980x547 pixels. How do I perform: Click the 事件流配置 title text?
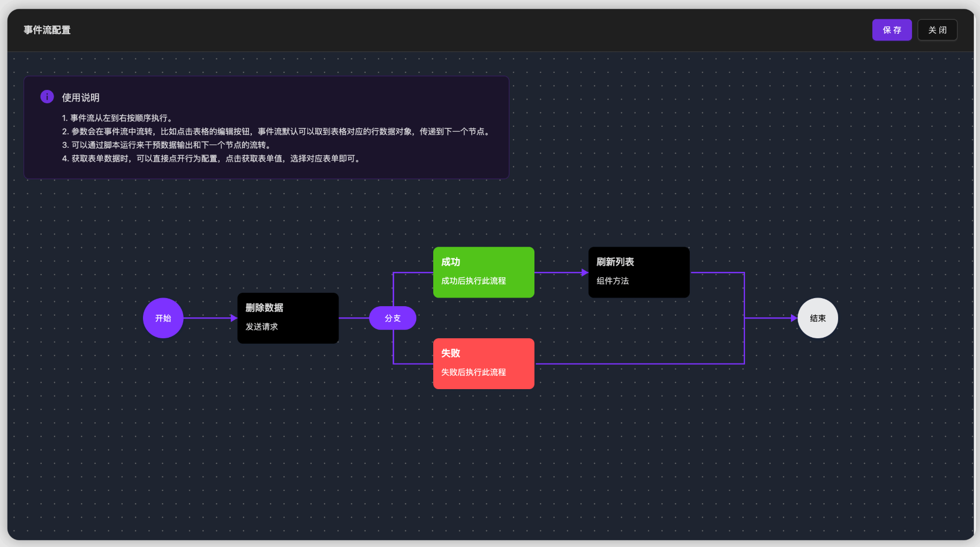click(47, 30)
